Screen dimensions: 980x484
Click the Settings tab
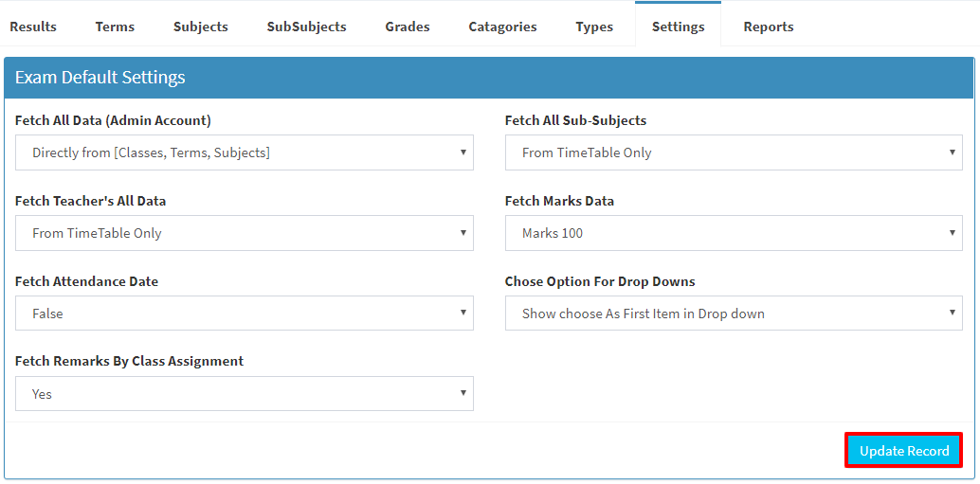678,27
